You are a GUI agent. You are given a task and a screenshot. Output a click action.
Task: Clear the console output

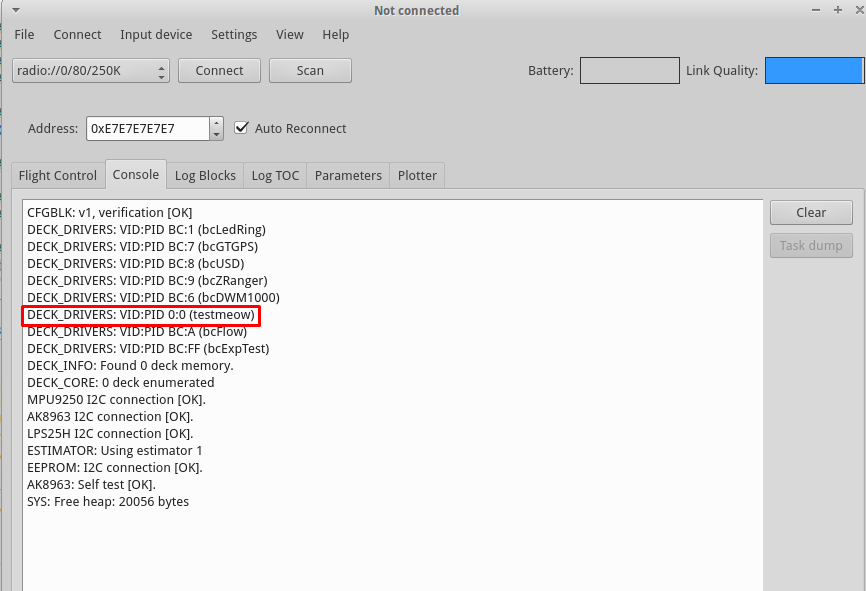click(x=811, y=212)
